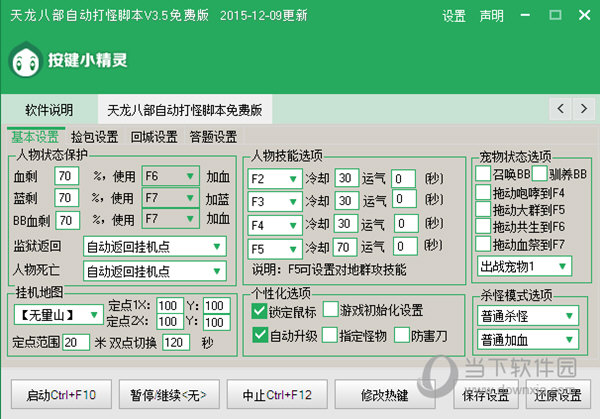Screen dimensions: 600x419
Task: Click the 修改热键 button
Action: click(x=385, y=395)
